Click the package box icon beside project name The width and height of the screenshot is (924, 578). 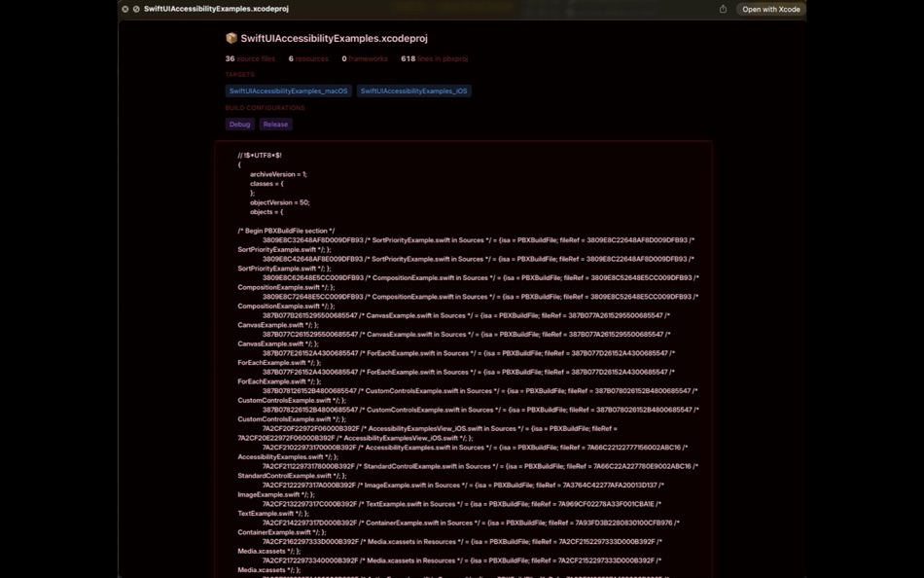tap(231, 38)
